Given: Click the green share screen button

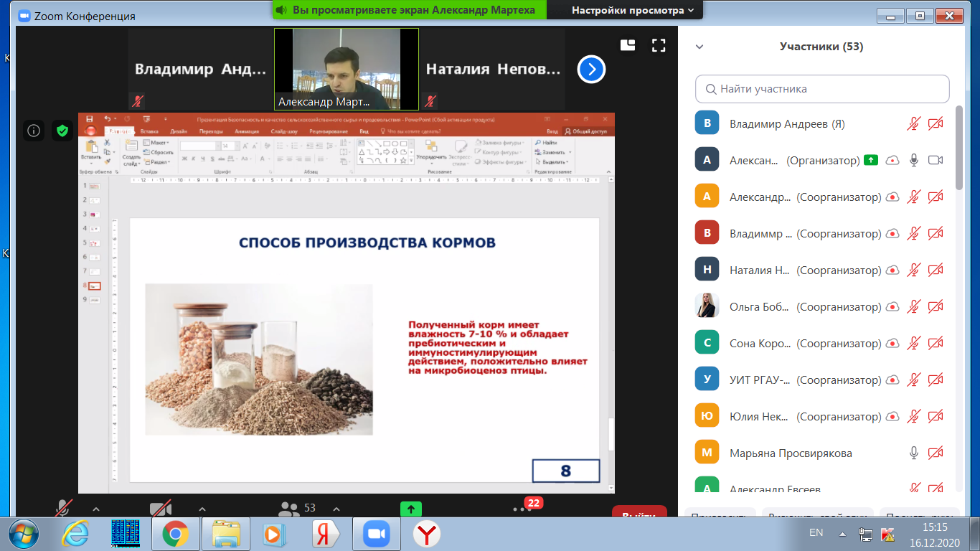Looking at the screenshot, I should pos(410,508).
